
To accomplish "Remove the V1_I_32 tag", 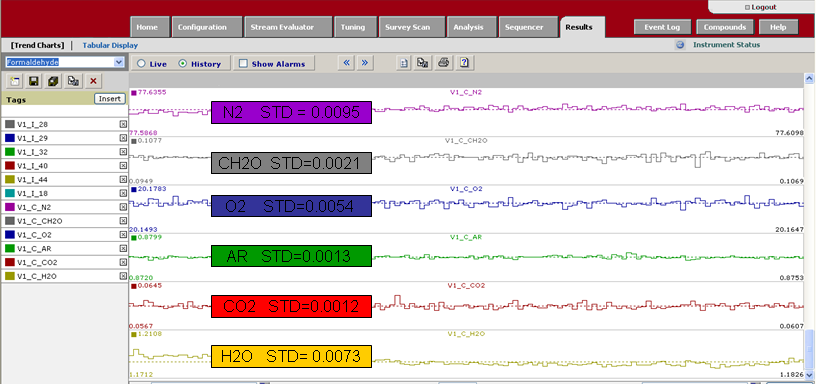I will tap(123, 151).
